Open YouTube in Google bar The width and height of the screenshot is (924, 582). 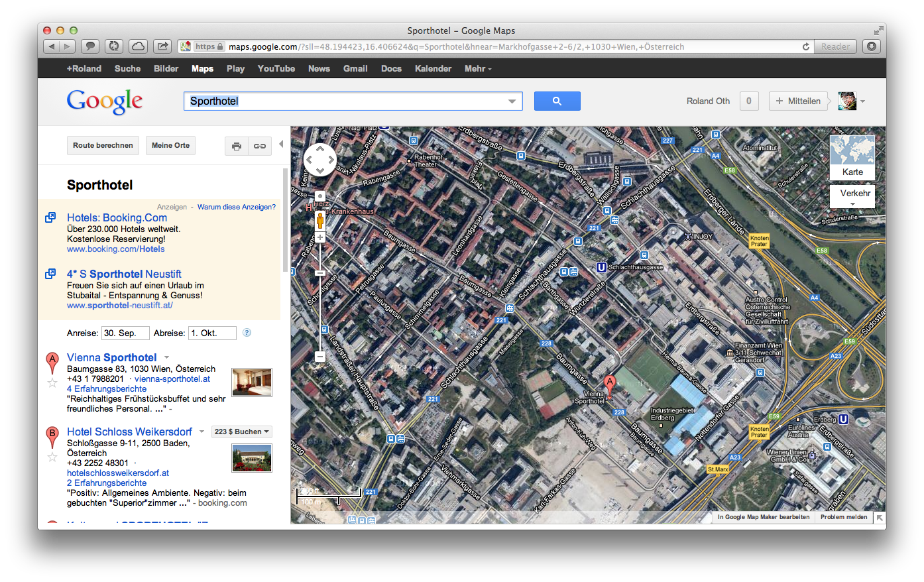(276, 68)
